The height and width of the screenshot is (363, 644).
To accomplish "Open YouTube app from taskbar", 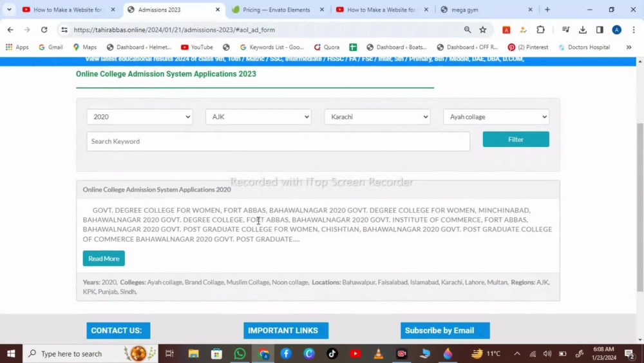I will click(x=355, y=353).
